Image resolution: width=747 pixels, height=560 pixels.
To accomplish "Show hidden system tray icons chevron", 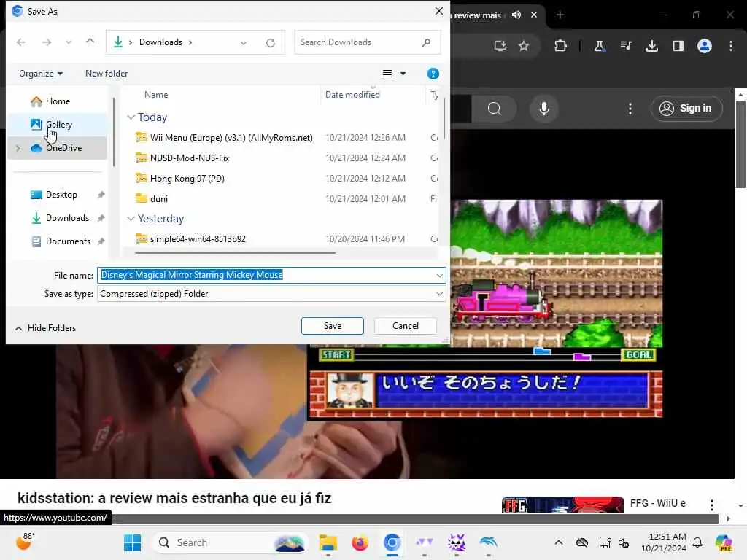I will [558, 542].
